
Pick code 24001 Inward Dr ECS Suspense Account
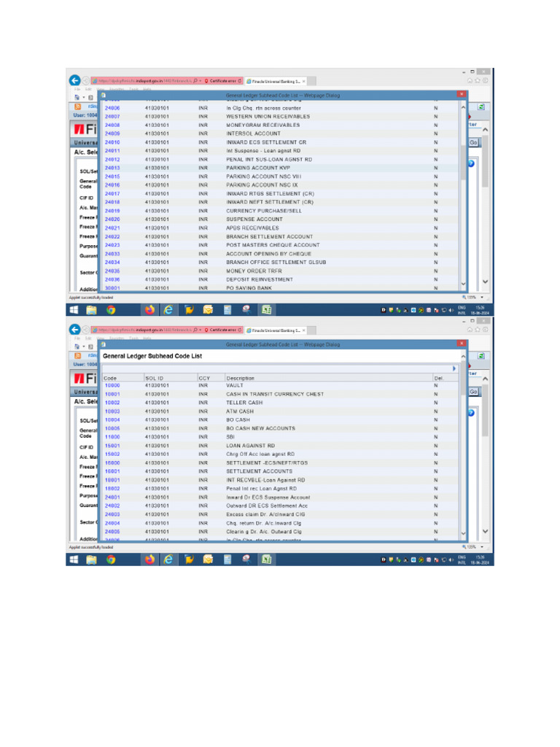pos(112,498)
